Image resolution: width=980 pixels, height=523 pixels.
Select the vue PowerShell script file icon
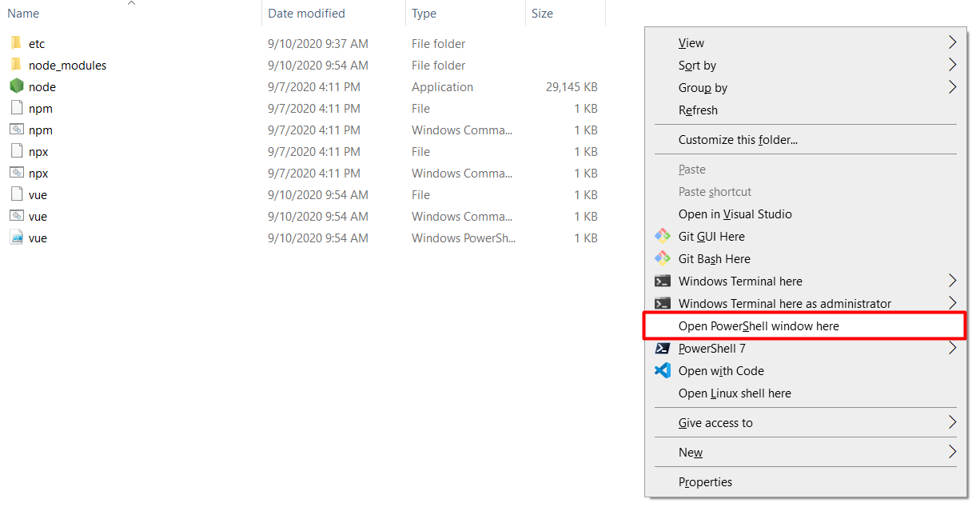(x=17, y=238)
